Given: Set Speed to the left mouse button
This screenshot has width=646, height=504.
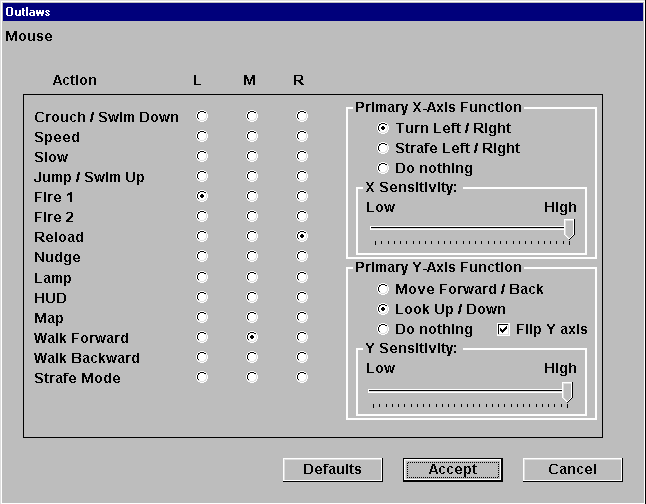Looking at the screenshot, I should [x=202, y=136].
